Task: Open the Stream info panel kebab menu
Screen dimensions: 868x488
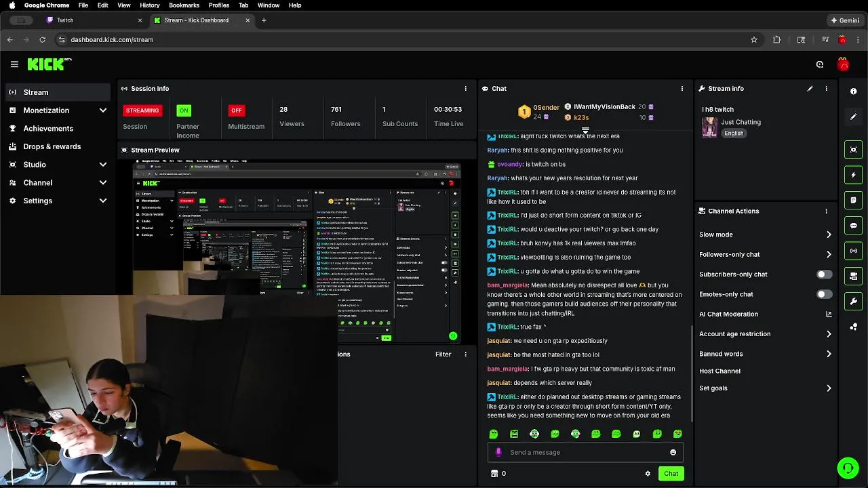Action: [826, 89]
